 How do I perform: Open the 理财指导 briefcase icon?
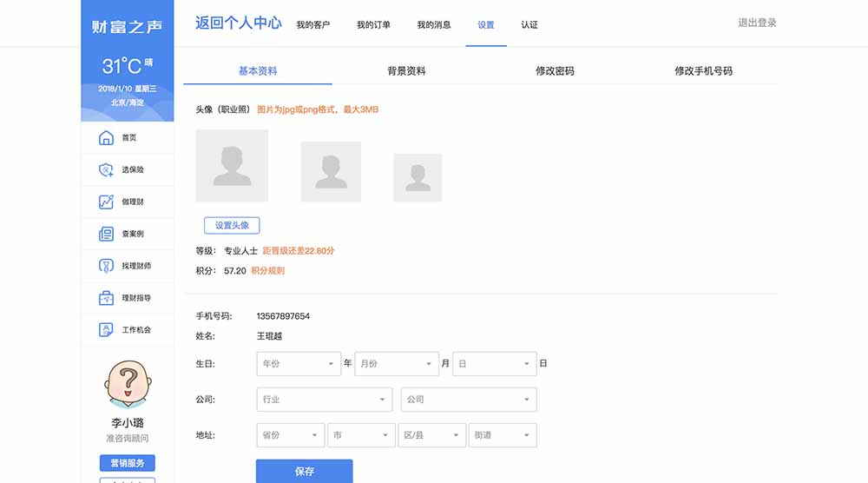pyautogui.click(x=106, y=298)
